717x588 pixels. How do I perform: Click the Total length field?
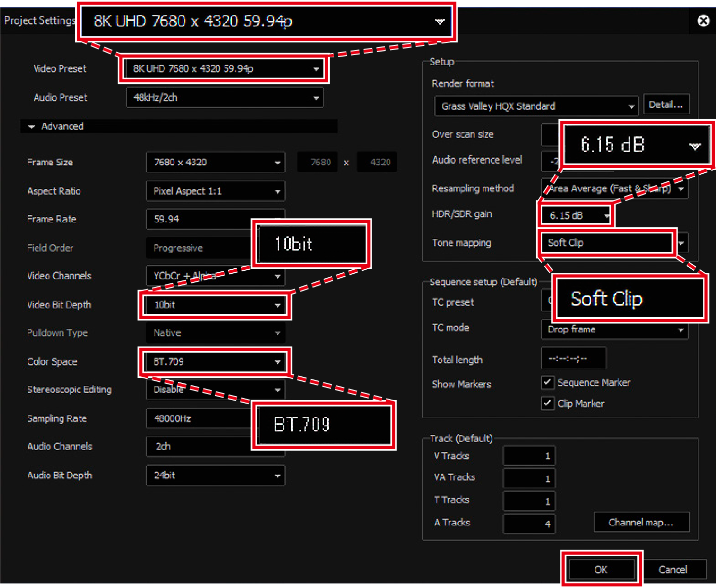coord(573,359)
